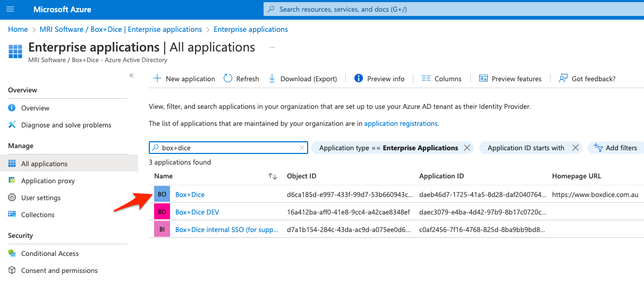Click the Got feedback person icon

point(563,78)
